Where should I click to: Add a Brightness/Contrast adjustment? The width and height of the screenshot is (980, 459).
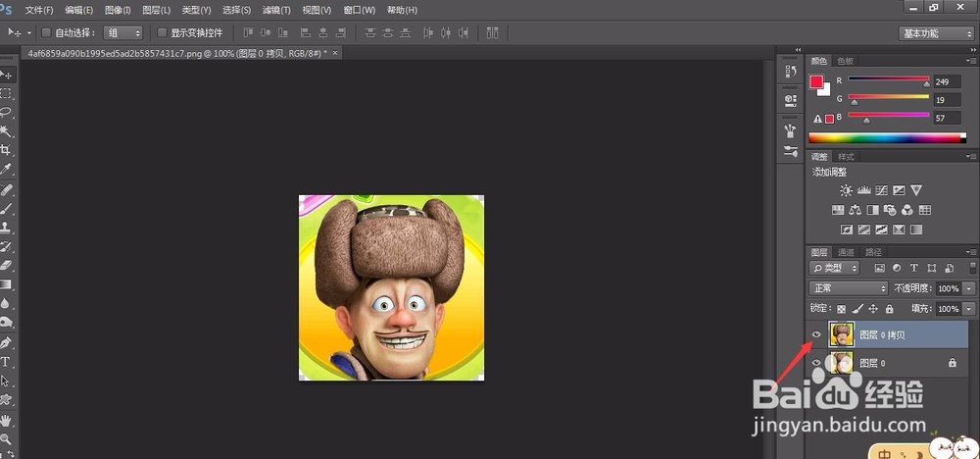[x=846, y=190]
